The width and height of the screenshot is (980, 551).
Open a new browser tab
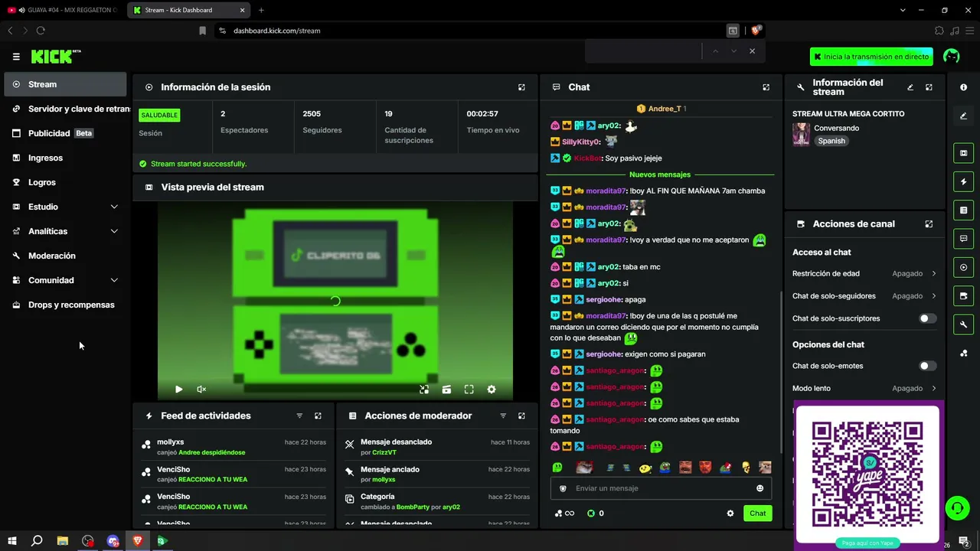point(261,10)
